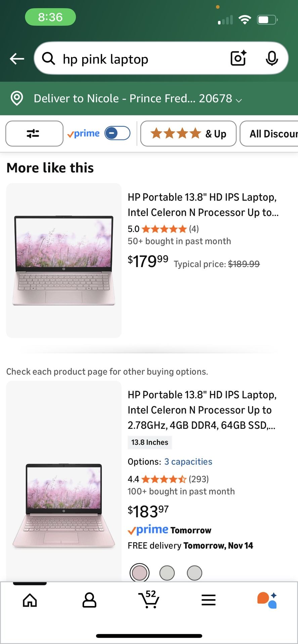Screen dimensions: 298x644
Task: Open the $179.99 HP laptop thumbnail
Action: coord(64,260)
